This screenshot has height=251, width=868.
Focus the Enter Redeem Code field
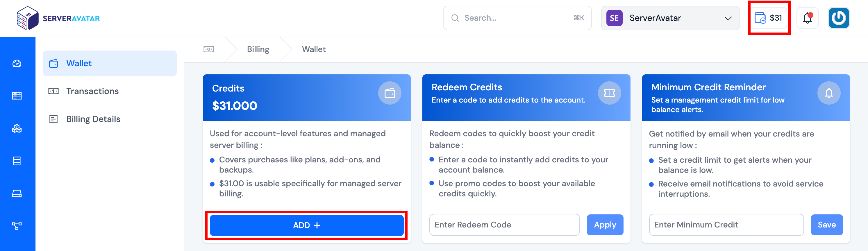(504, 225)
